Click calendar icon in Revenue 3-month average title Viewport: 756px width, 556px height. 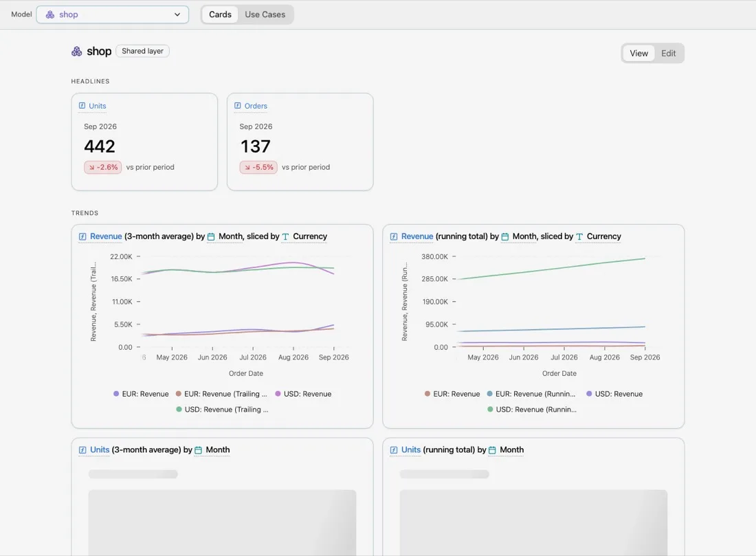click(x=211, y=237)
